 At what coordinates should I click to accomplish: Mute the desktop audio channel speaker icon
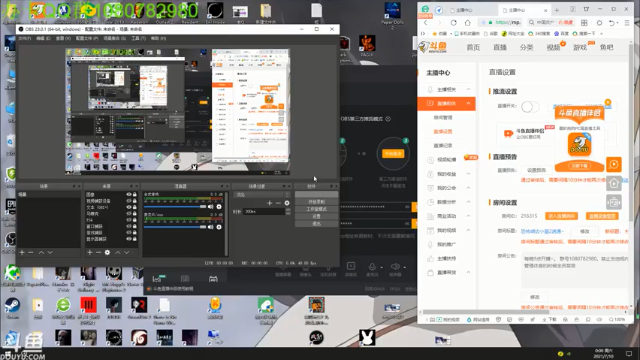pos(211,207)
